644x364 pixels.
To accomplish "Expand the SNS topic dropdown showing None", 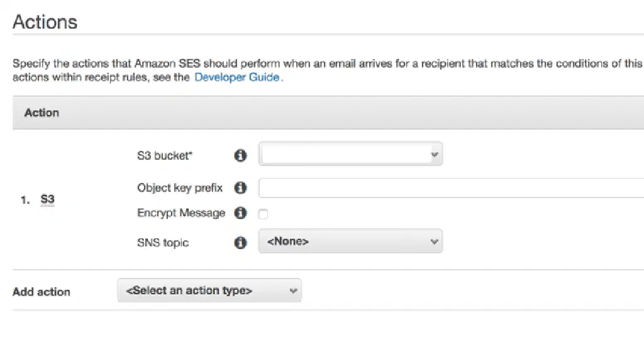I will 350,241.
